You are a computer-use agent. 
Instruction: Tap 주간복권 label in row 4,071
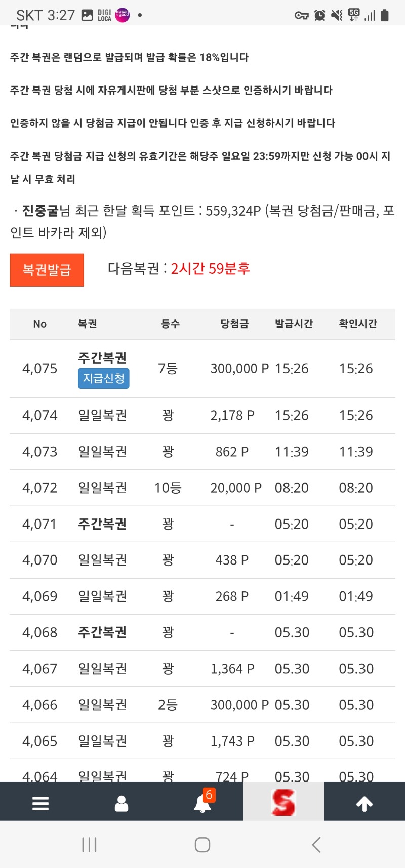(102, 524)
